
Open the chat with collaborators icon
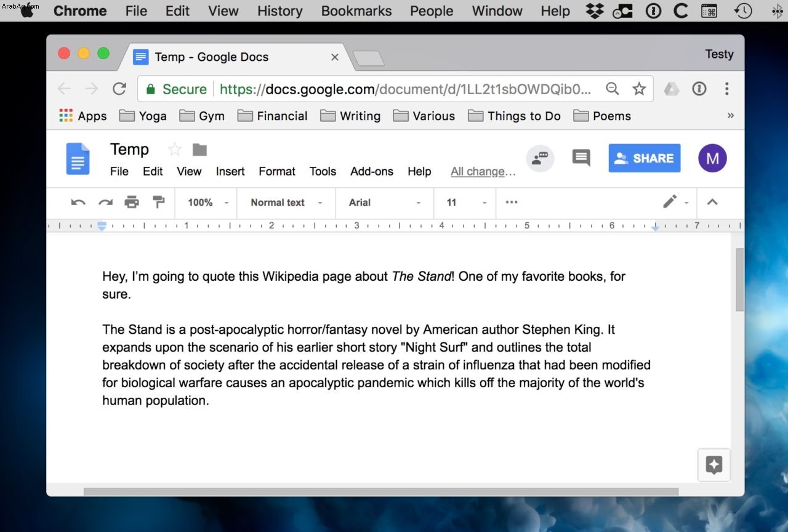tap(540, 158)
